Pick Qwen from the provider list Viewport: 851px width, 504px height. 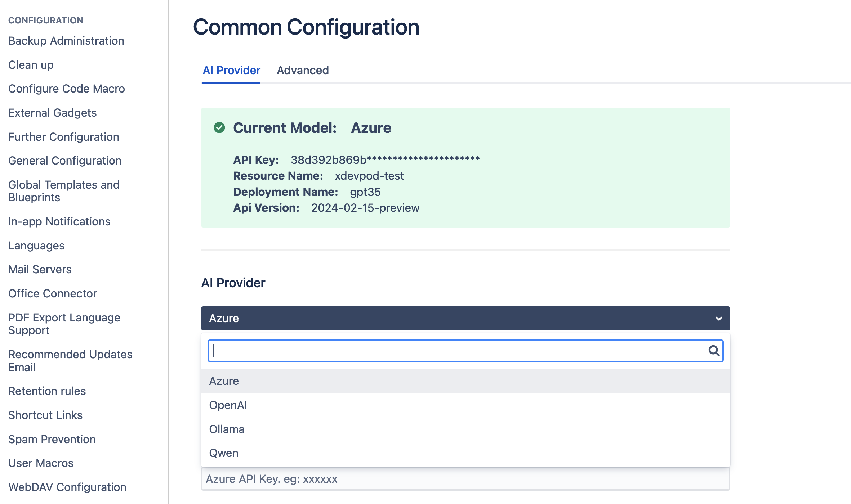click(x=465, y=453)
